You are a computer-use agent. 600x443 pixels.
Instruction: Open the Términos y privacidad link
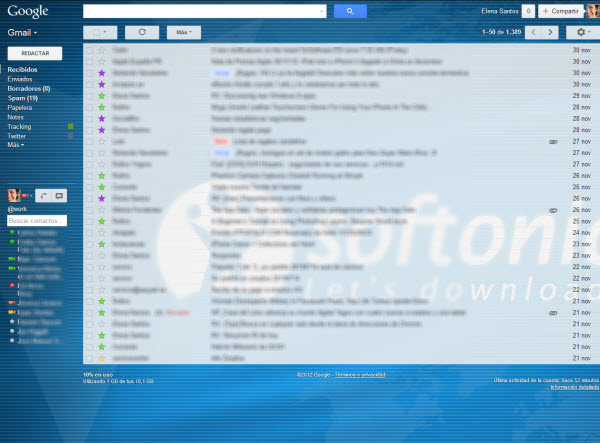click(360, 375)
